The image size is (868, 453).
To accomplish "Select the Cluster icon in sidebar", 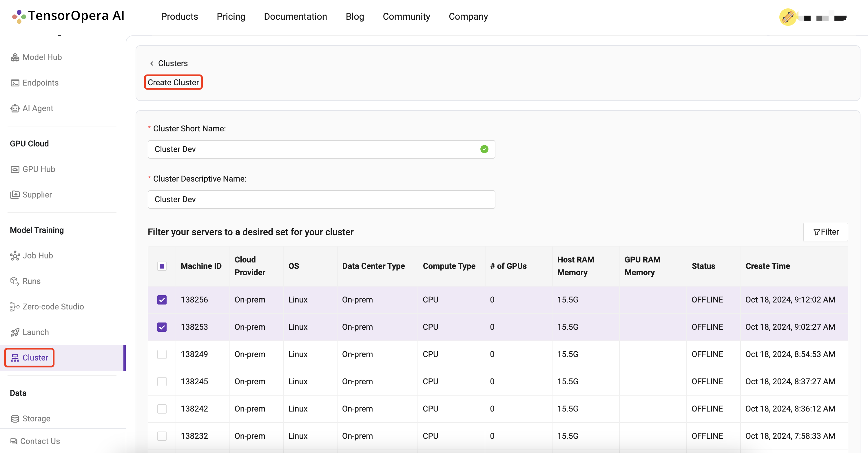I will 15,358.
